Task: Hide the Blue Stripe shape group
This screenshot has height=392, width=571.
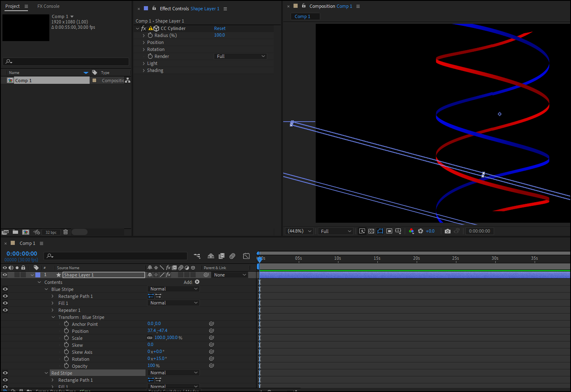Action: coord(5,289)
